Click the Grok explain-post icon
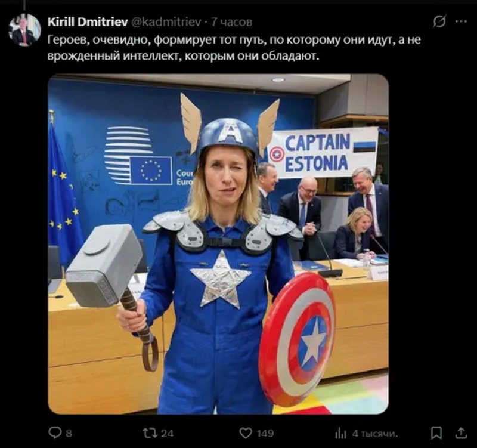Screen dimensions: 477x448 [x=439, y=21]
